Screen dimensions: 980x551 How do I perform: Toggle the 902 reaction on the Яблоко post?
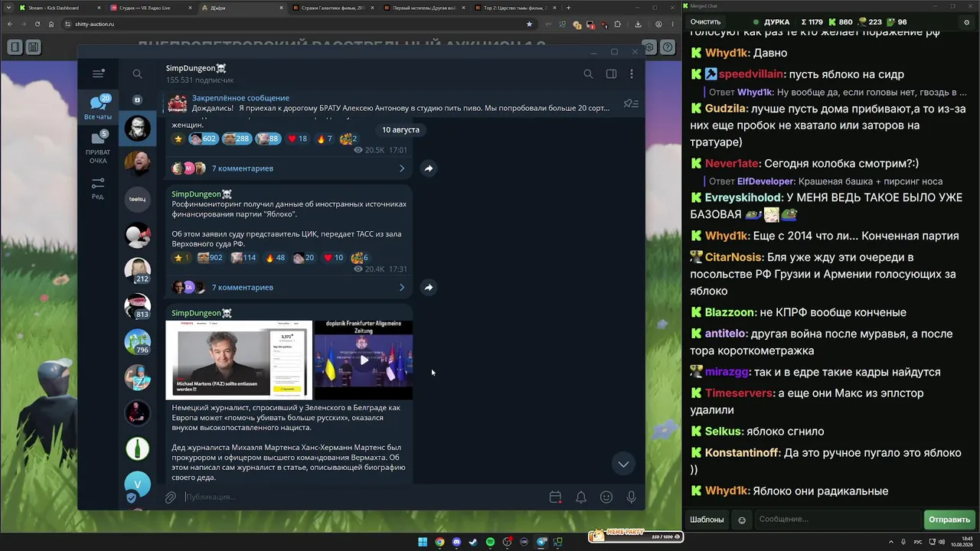pos(210,258)
